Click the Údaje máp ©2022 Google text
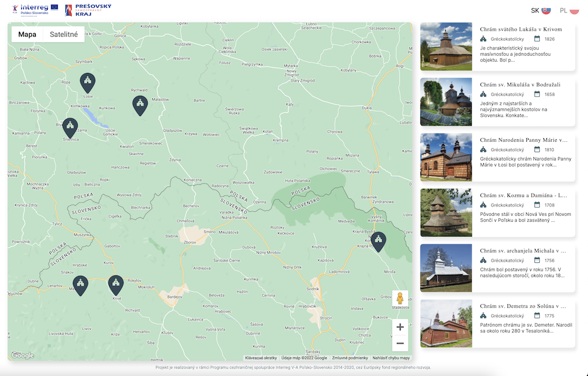 [304, 358]
